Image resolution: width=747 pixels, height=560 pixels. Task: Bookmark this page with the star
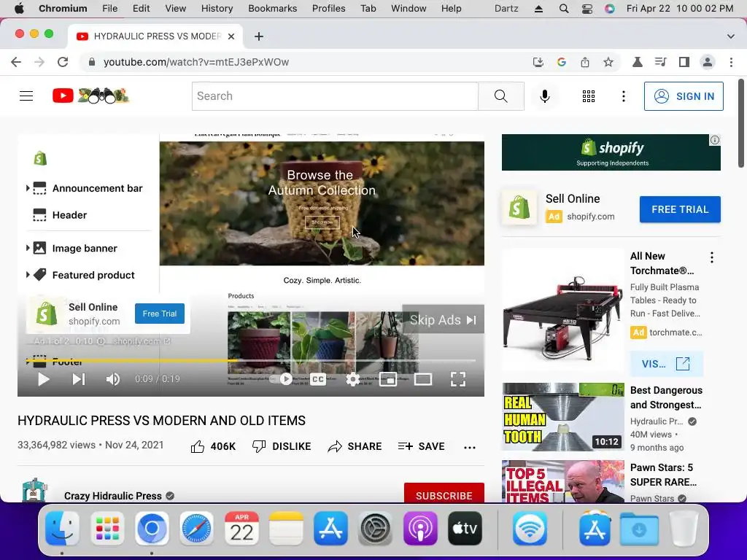pos(608,62)
